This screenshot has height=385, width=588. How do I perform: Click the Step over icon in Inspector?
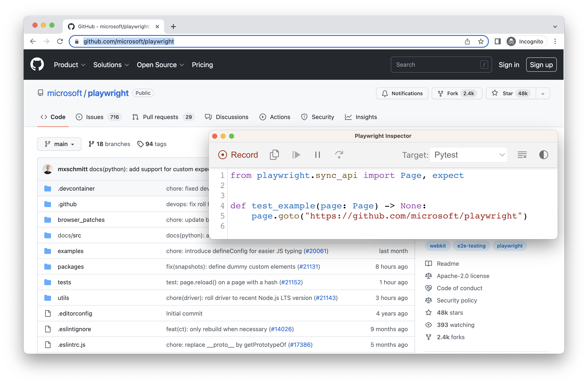tap(339, 155)
